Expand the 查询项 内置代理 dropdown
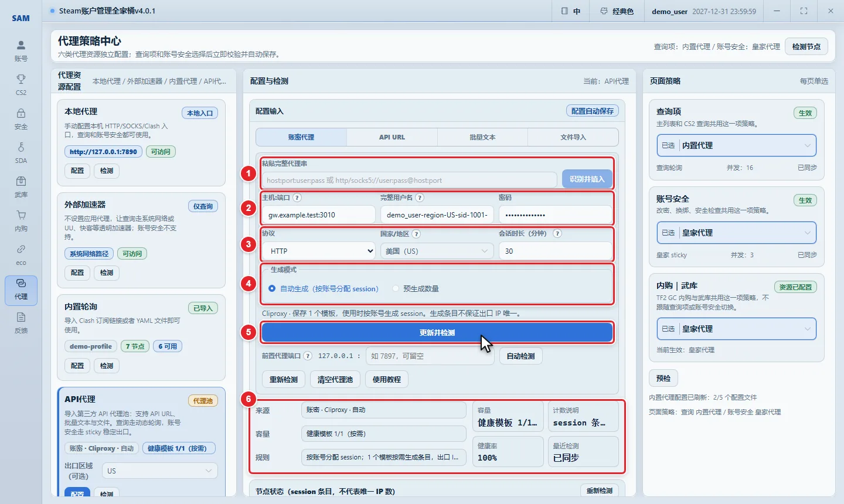Viewport: 844px width, 504px height. click(x=736, y=145)
